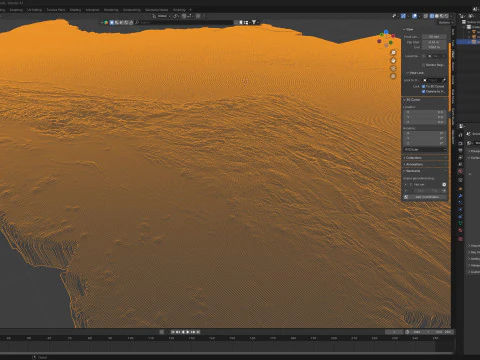Toggle the Local Camera checkbox

[424, 56]
